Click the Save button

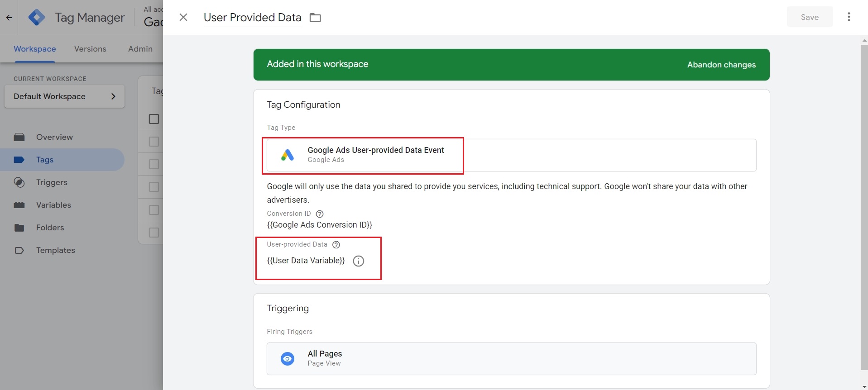(810, 17)
